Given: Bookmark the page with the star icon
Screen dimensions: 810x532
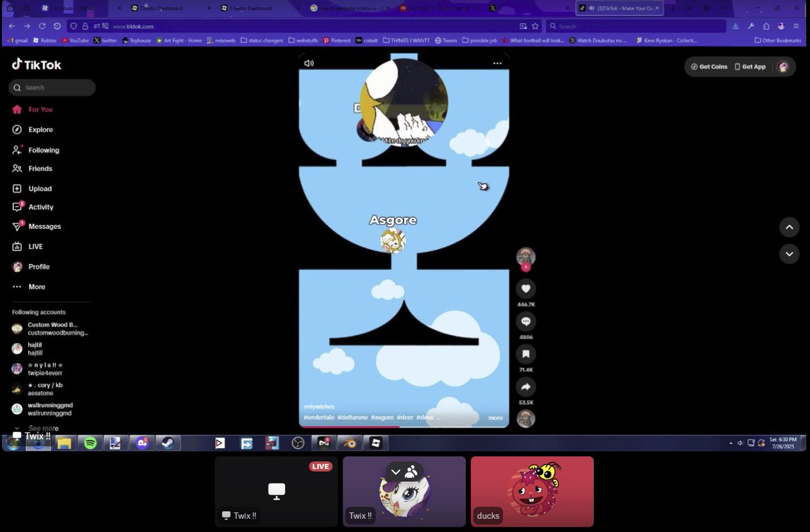Looking at the screenshot, I should (535, 26).
